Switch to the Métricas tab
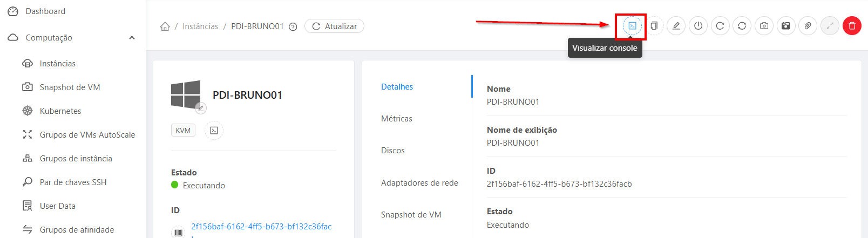Screen dimensions: 868x238 point(397,119)
